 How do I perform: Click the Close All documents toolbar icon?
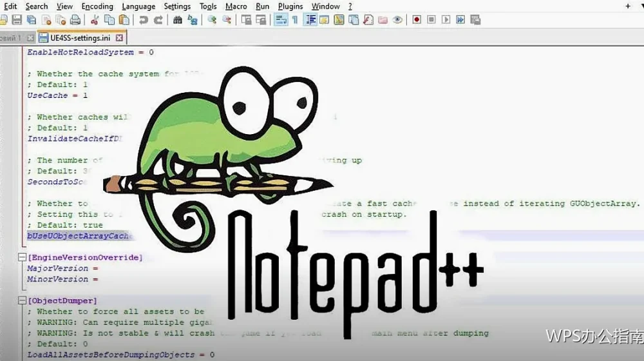coord(61,20)
